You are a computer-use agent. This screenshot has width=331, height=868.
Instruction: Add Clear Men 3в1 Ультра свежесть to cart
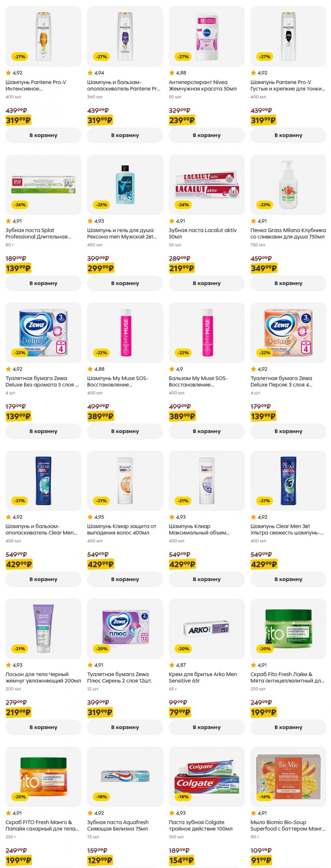(288, 579)
